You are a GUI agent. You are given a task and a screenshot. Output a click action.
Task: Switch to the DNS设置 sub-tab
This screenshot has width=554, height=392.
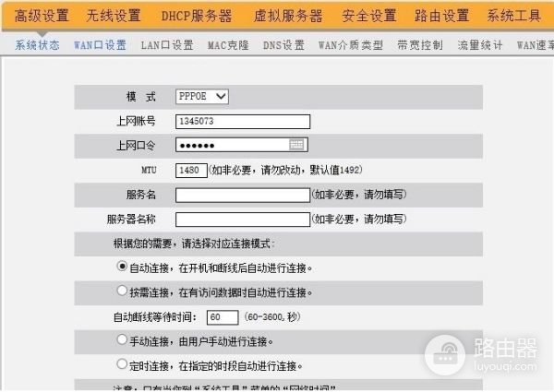(x=283, y=45)
